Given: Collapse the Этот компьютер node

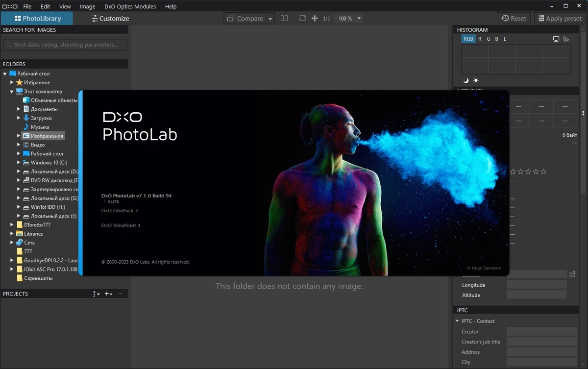Looking at the screenshot, I should pyautogui.click(x=12, y=92).
